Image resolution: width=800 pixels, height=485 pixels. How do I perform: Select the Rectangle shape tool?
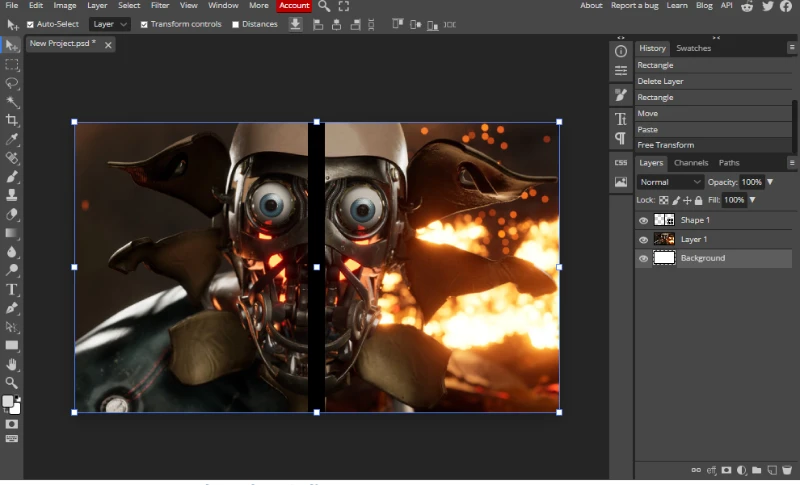point(11,345)
